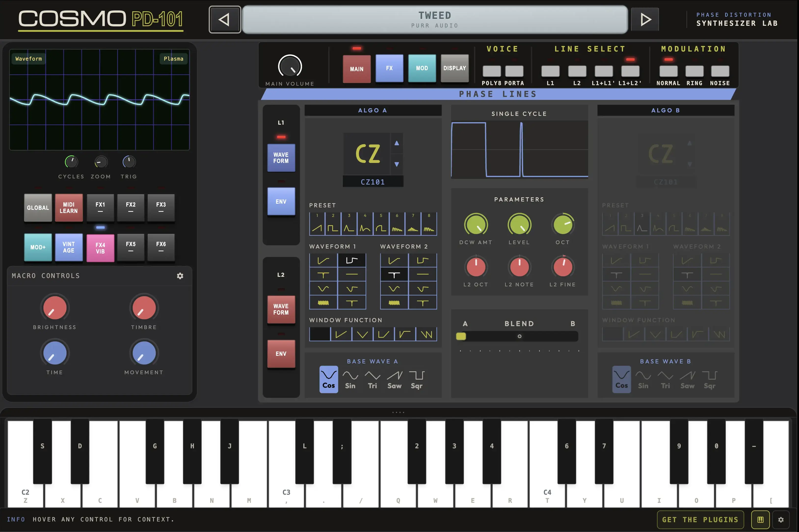The image size is (799, 532).
Task: Toggle POLY8 voice mode
Action: (492, 72)
